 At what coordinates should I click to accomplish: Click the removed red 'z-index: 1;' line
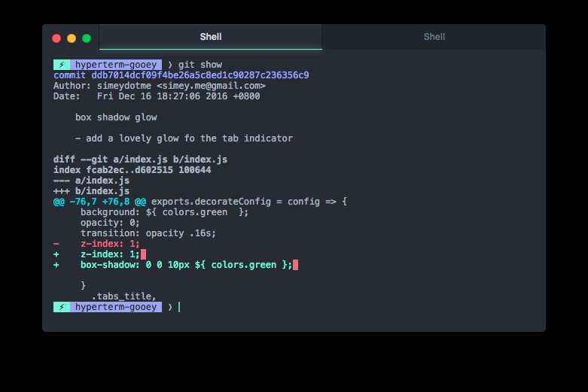(x=97, y=244)
